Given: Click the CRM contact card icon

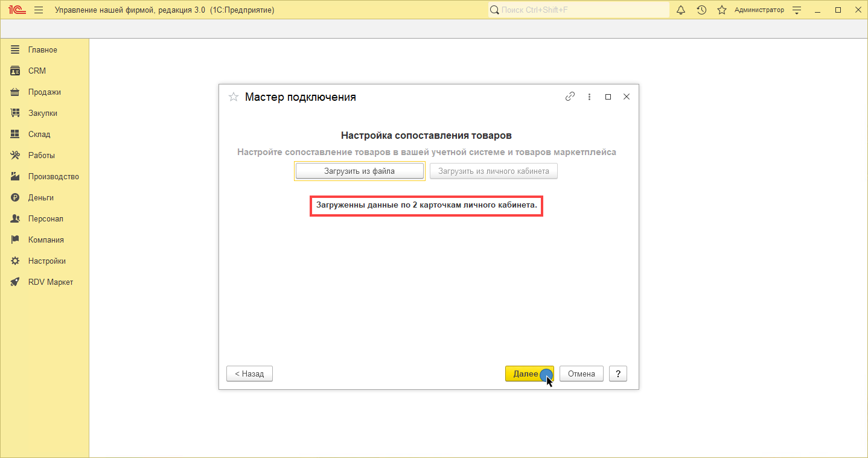Looking at the screenshot, I should coord(15,71).
